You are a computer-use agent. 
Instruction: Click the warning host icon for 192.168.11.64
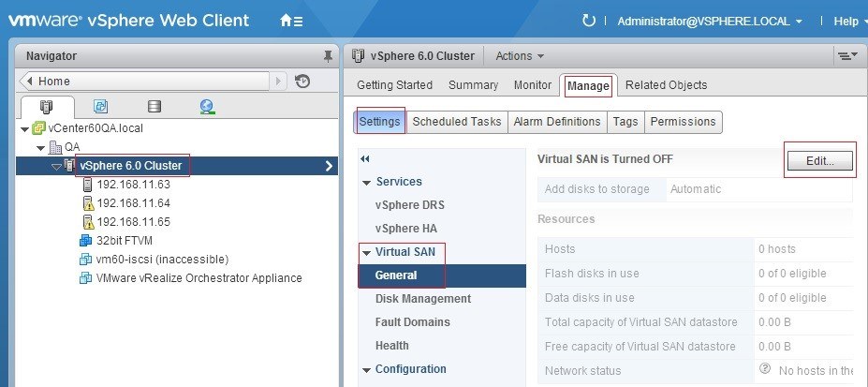click(x=88, y=203)
